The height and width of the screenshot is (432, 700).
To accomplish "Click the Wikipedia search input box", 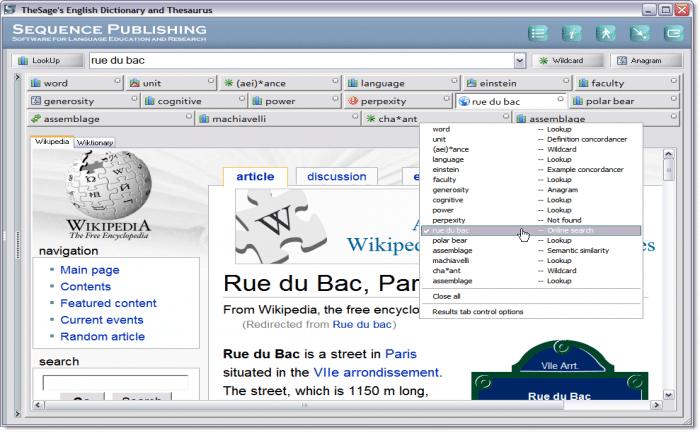I will [x=115, y=382].
